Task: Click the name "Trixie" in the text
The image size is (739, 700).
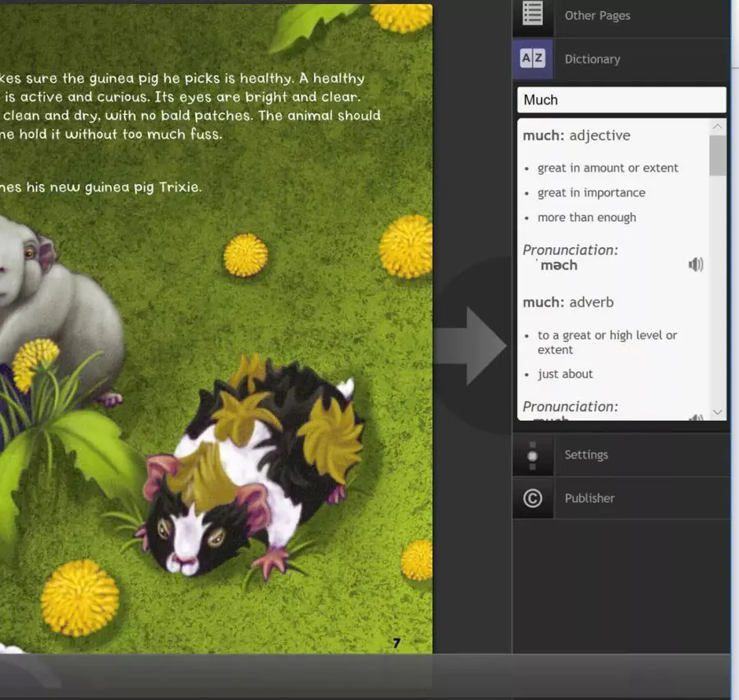Action: click(176, 187)
